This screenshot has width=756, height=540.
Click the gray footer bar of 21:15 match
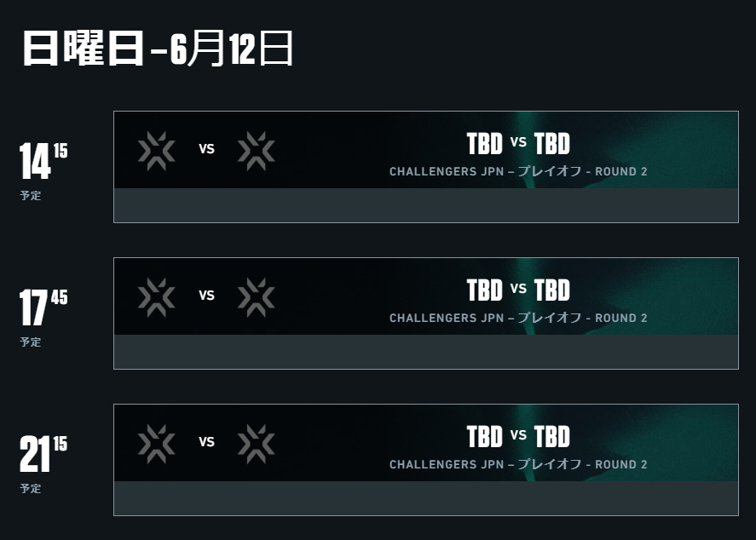[426, 498]
